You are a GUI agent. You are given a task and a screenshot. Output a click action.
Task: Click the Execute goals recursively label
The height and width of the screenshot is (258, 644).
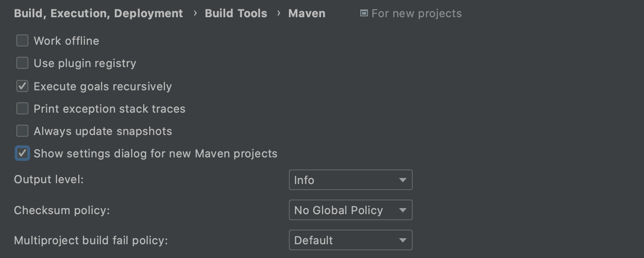(103, 86)
